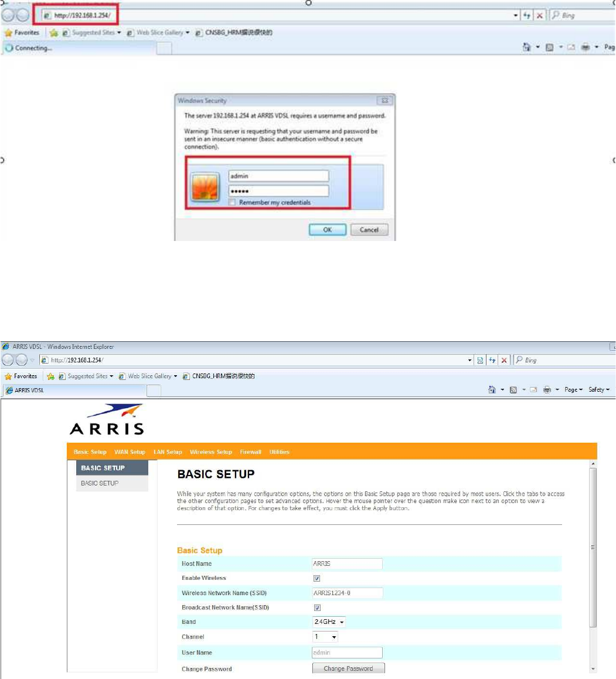Click Compatibility View icon in lower address bar

click(x=480, y=360)
